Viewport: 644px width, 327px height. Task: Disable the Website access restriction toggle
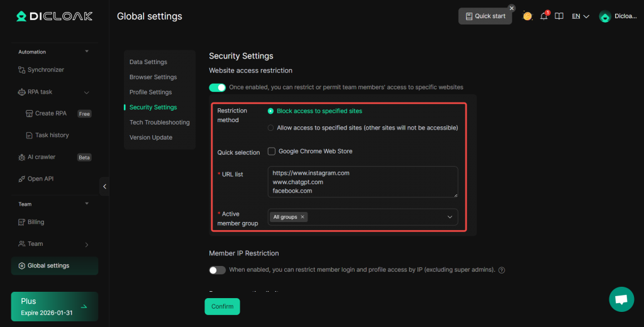point(217,87)
